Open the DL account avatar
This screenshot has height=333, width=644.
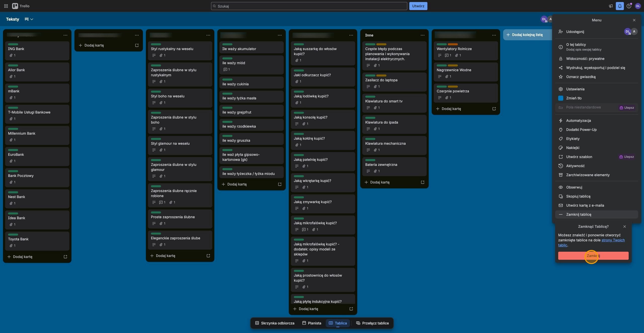coord(638,6)
